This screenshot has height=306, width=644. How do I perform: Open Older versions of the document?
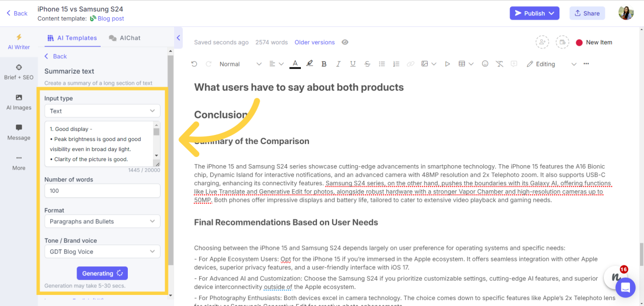pos(314,42)
